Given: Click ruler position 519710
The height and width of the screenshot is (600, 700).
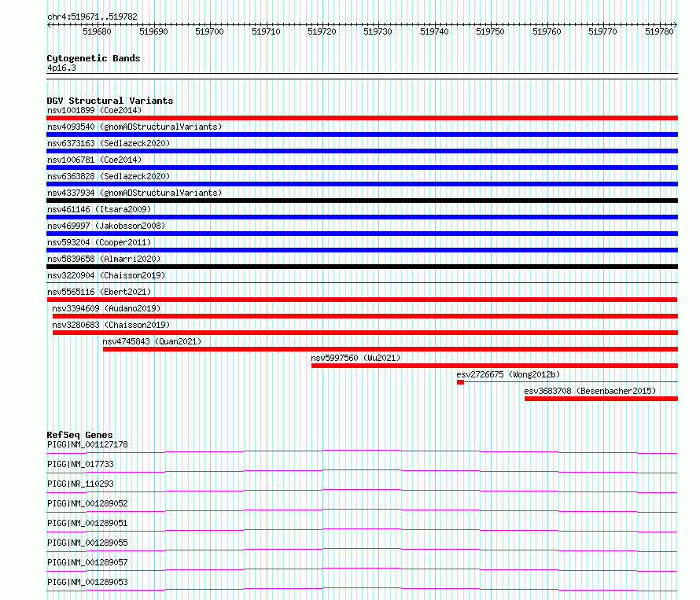Looking at the screenshot, I should [x=266, y=31].
